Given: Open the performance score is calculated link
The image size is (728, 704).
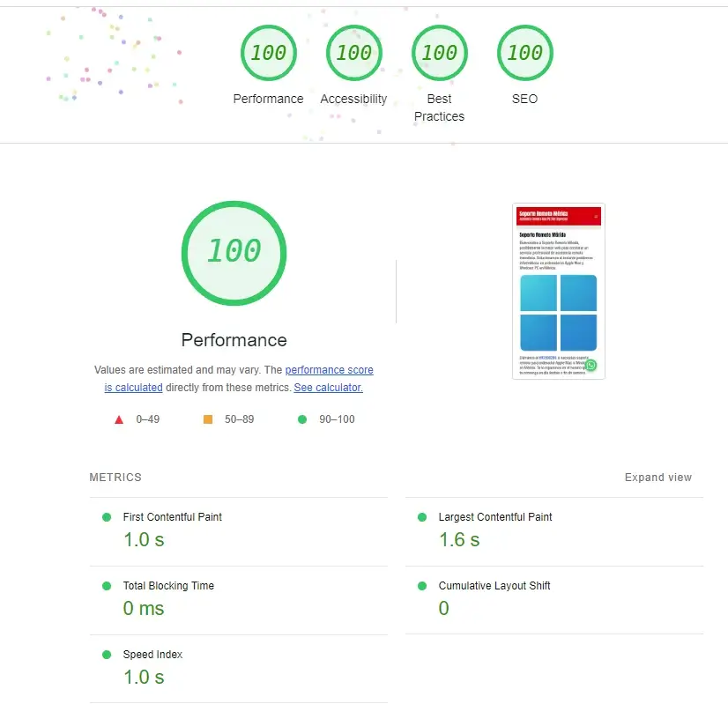Looking at the screenshot, I should coord(329,369).
